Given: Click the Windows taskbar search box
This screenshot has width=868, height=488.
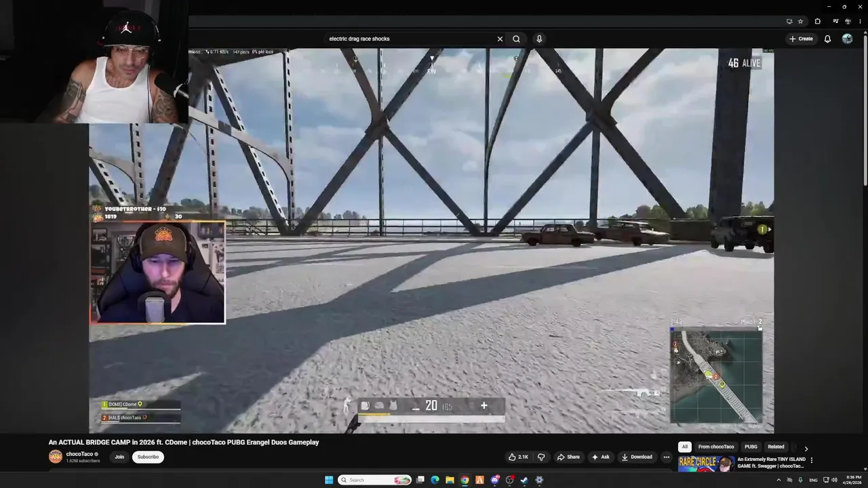Looking at the screenshot, I should [x=375, y=480].
